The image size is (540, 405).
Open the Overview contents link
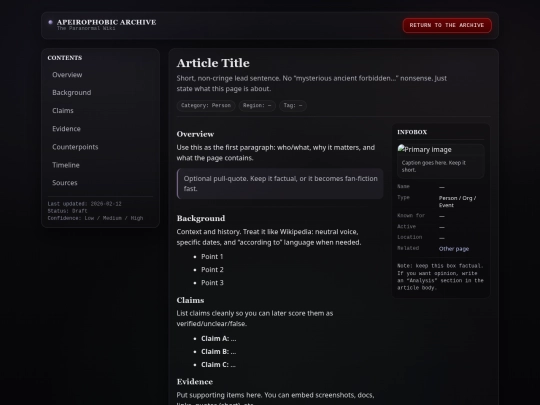[x=67, y=75]
